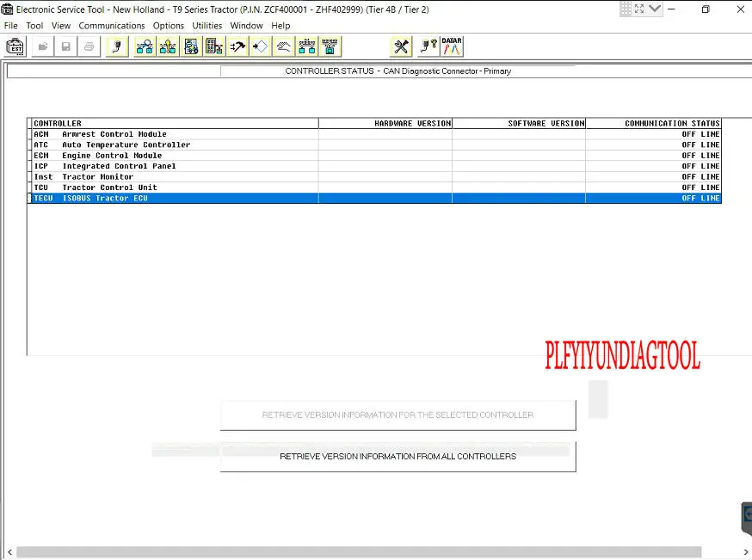This screenshot has width=752, height=560.
Task: Open the Tool menu
Action: coord(34,26)
